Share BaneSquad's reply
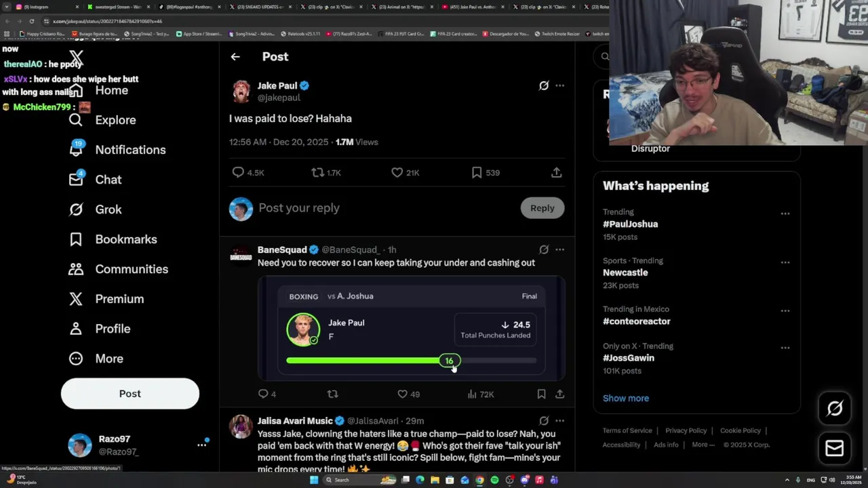The height and width of the screenshot is (488, 868). click(559, 394)
